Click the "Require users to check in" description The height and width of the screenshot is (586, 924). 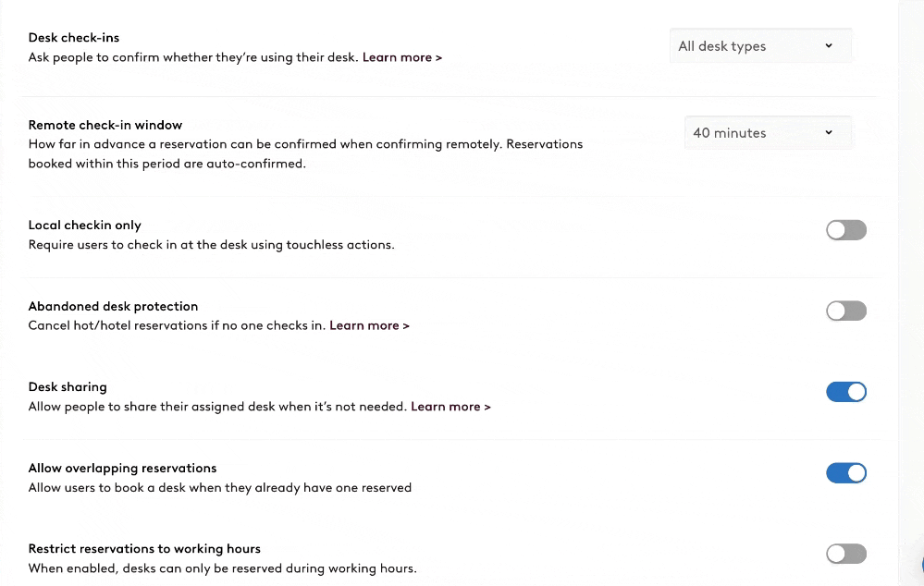tap(211, 245)
